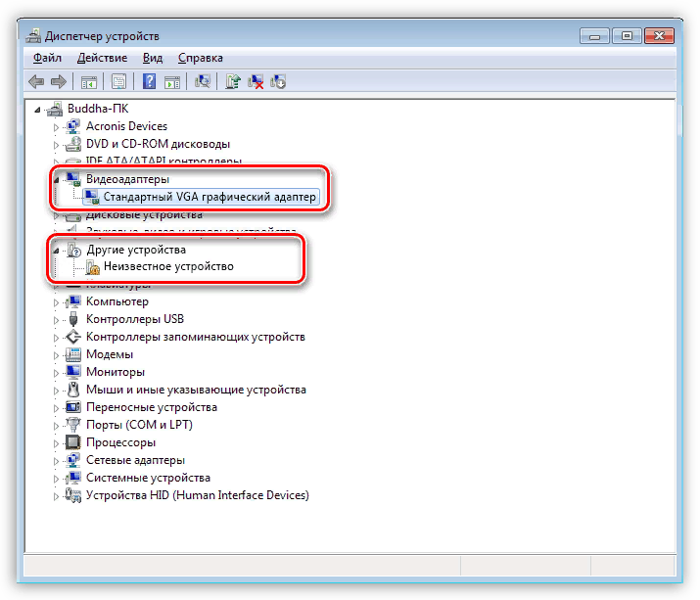Click the Uninstall device icon with red X

click(256, 81)
